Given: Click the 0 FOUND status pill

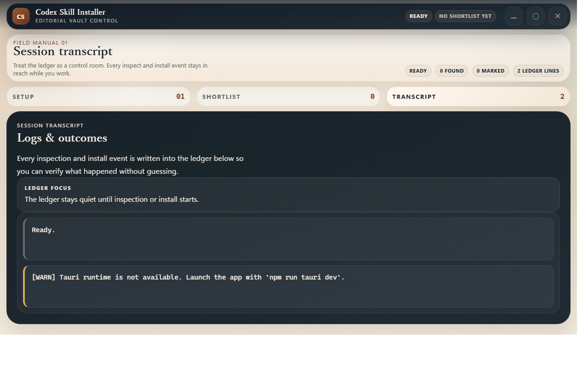Looking at the screenshot, I should point(452,71).
